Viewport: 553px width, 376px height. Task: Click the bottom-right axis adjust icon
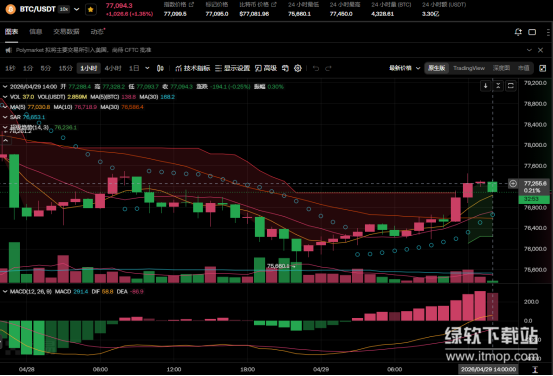click(535, 369)
